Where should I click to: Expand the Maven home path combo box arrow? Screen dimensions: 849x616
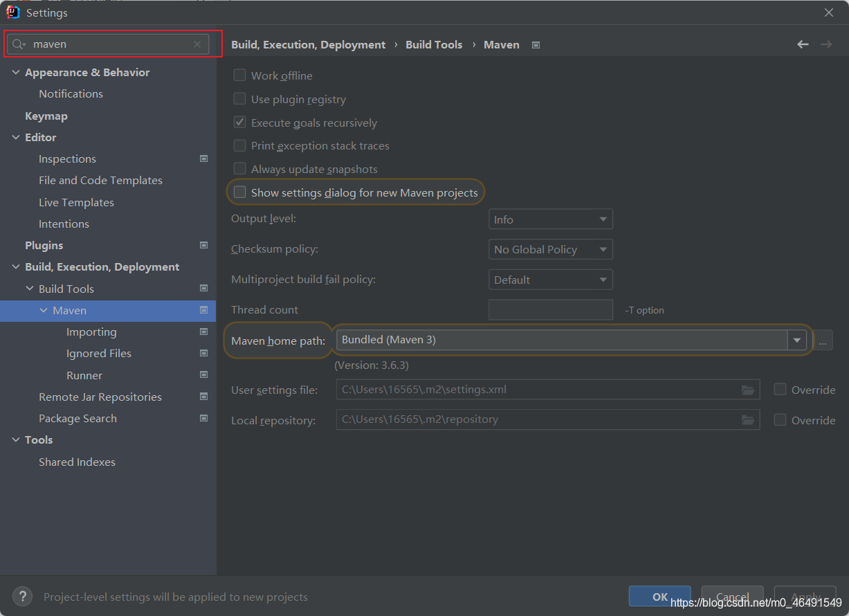pos(797,340)
